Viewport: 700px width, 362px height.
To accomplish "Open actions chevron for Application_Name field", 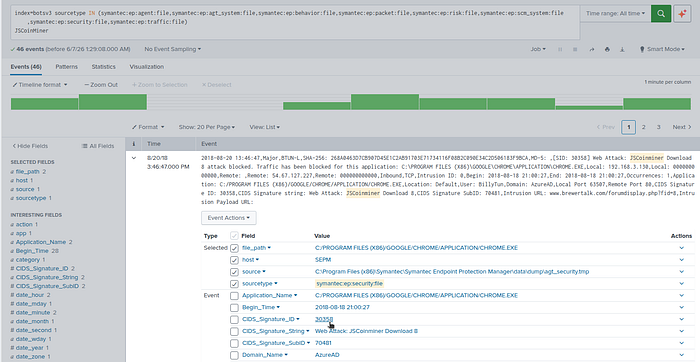I will pyautogui.click(x=681, y=295).
